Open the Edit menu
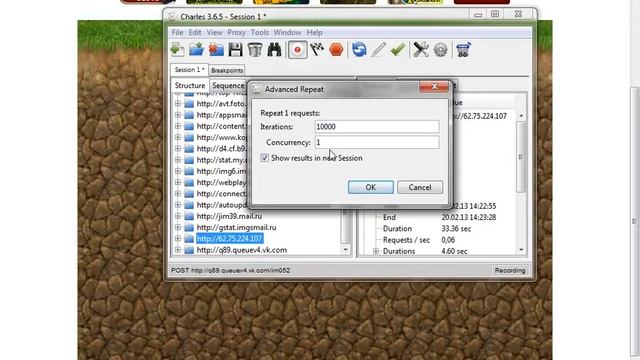 click(195, 32)
